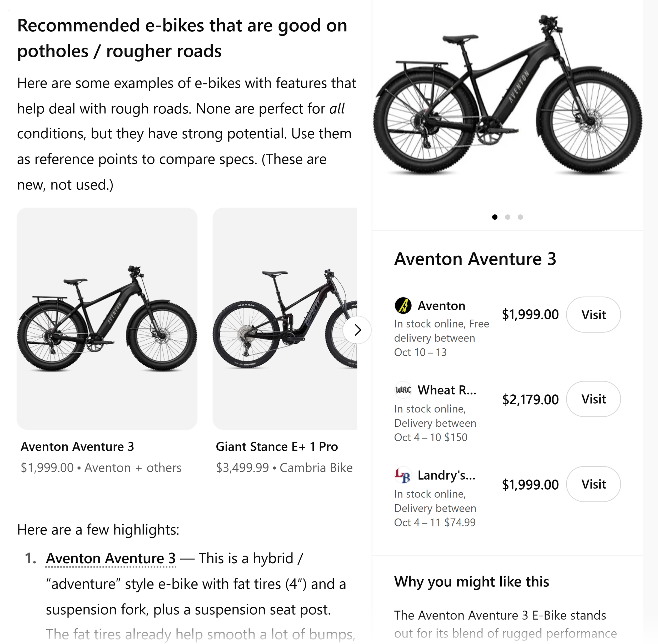Visit the Landry's $1,999.00 offer
The height and width of the screenshot is (644, 658).
coord(593,484)
